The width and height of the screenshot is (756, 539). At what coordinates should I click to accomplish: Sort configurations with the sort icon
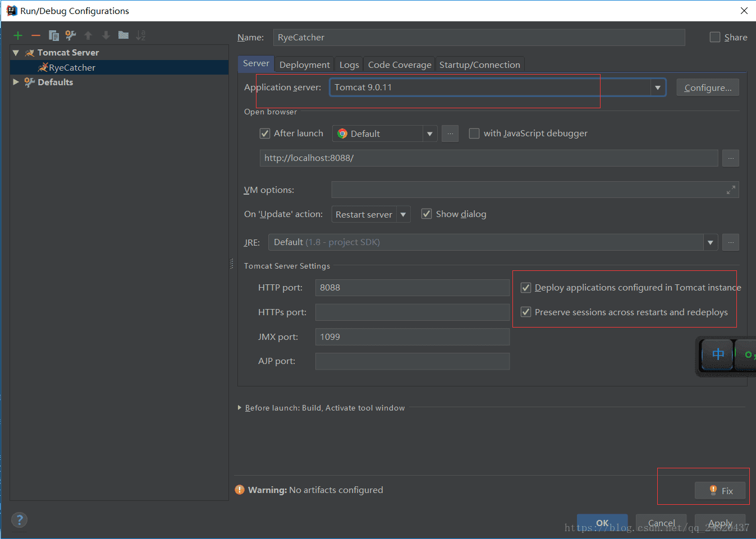tap(141, 35)
